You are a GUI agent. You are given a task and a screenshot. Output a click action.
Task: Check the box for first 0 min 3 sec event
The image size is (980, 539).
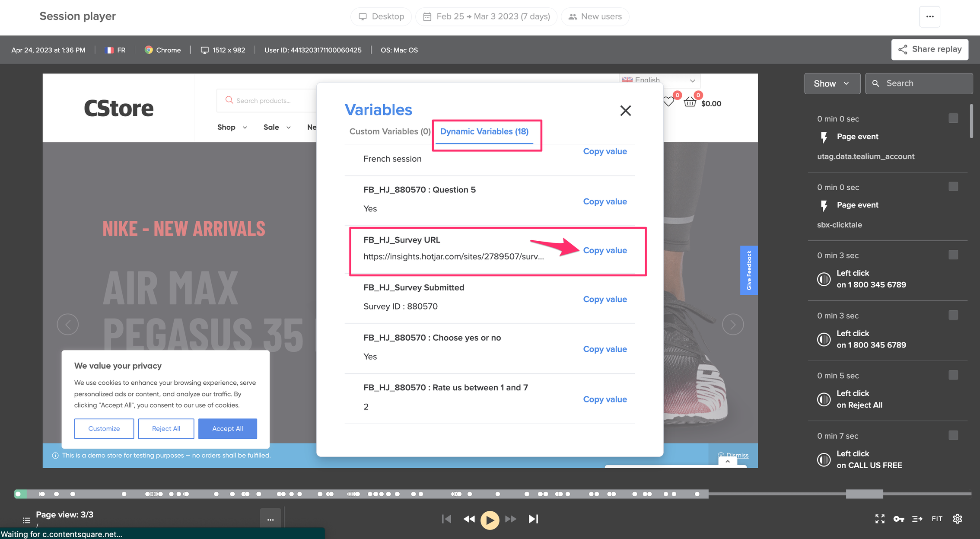[953, 255]
